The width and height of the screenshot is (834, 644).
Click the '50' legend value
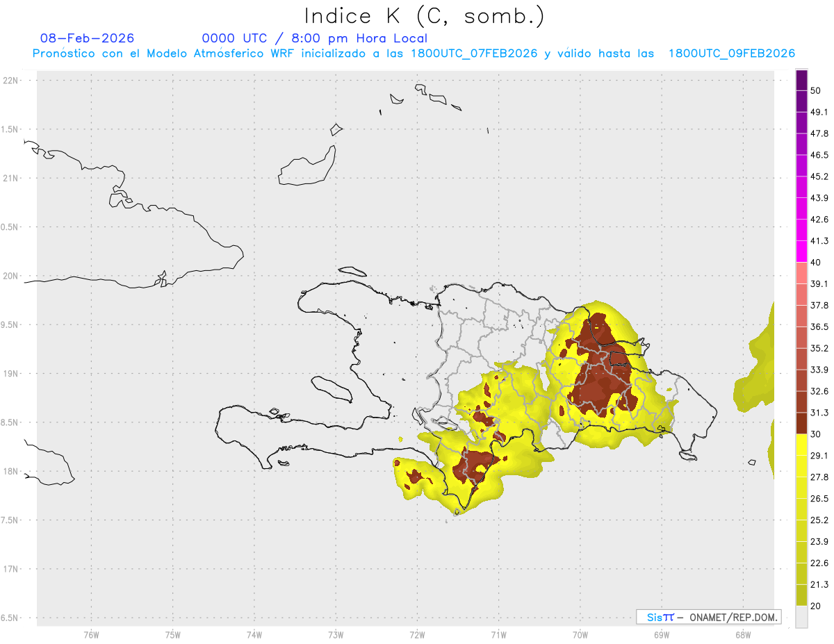(x=816, y=90)
